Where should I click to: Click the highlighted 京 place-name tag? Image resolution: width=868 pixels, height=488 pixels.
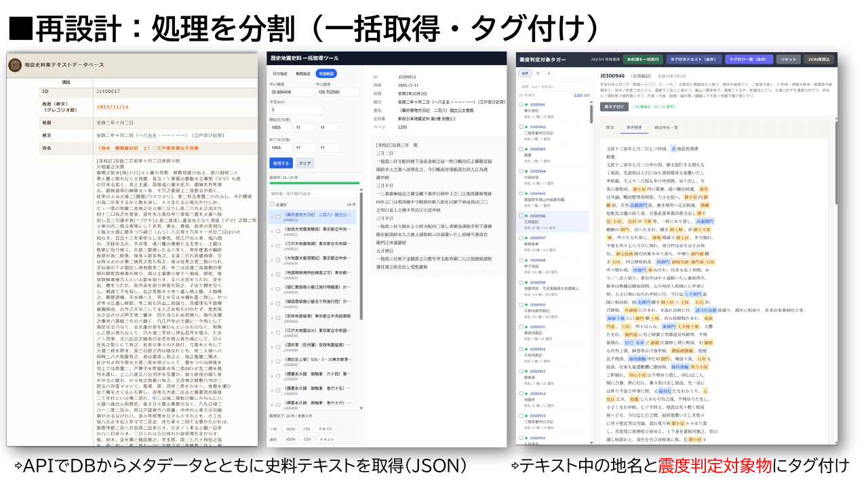point(673,148)
